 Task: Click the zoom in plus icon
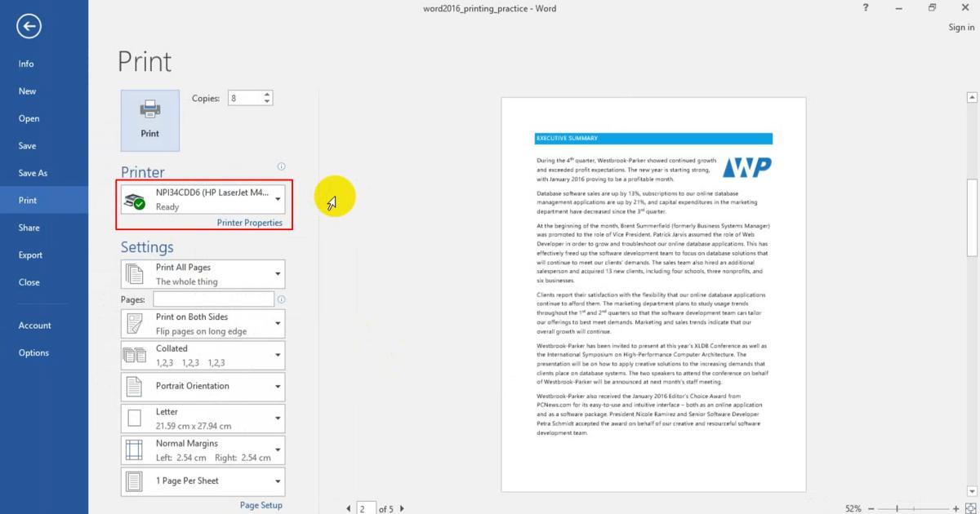[957, 508]
